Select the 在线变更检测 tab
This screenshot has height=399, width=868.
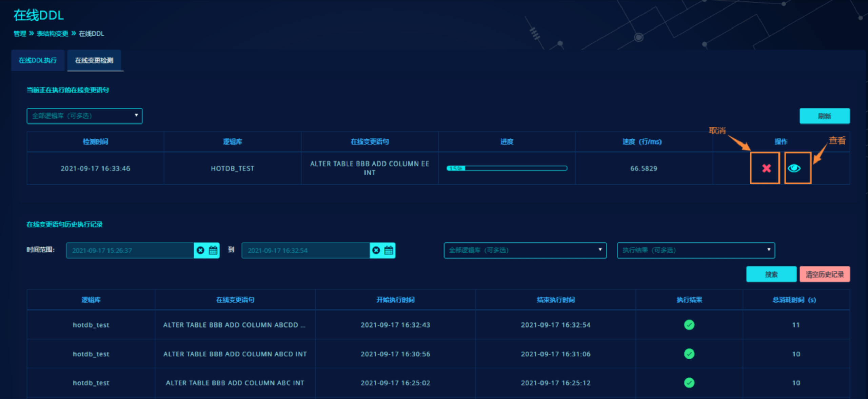tap(94, 60)
